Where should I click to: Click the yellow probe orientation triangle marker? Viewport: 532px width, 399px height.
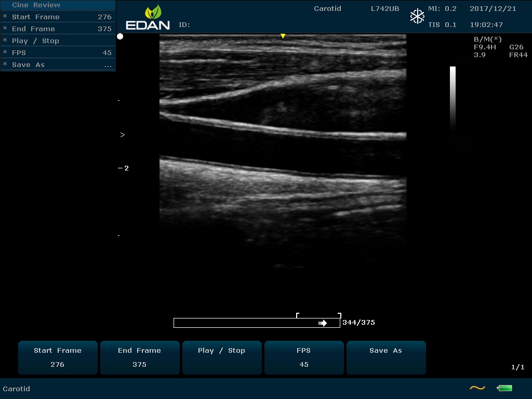tap(283, 36)
